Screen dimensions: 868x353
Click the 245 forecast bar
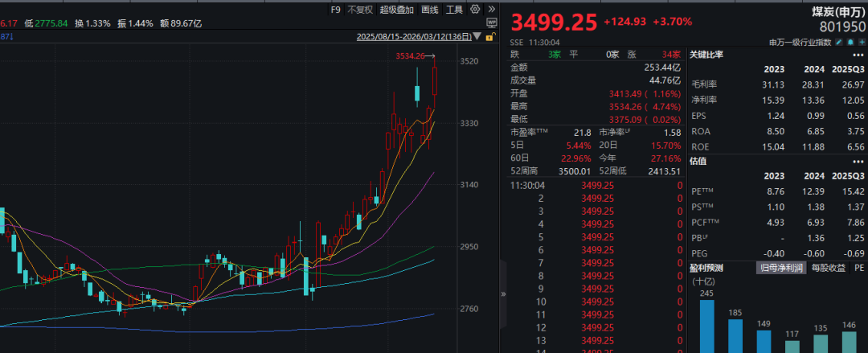707,326
